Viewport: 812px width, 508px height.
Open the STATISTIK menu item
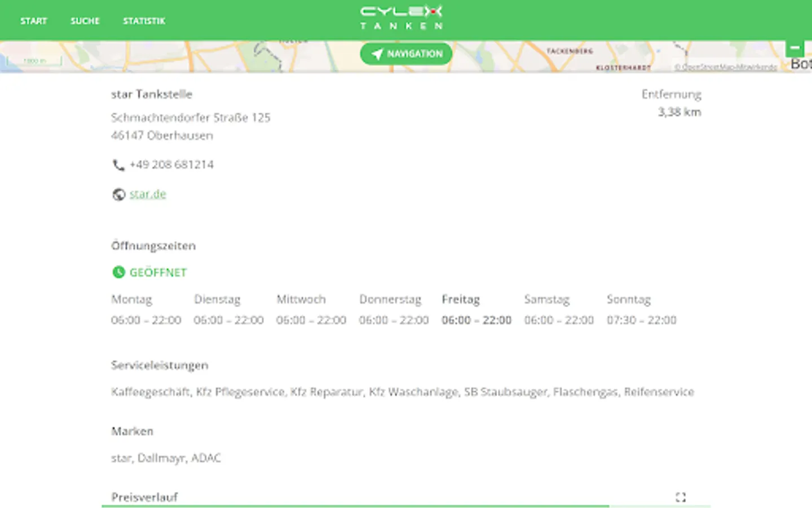click(x=144, y=21)
